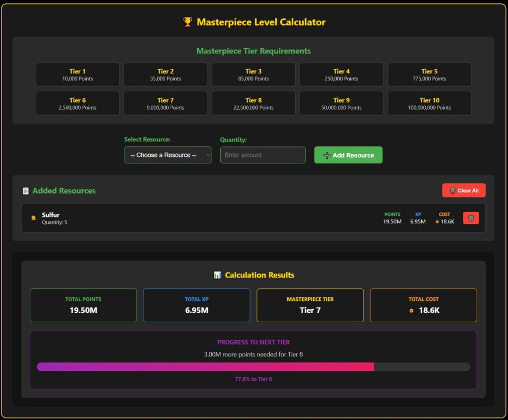Viewport: 508px width, 420px height.
Task: Select the Tier 5 requirement card
Action: point(429,74)
